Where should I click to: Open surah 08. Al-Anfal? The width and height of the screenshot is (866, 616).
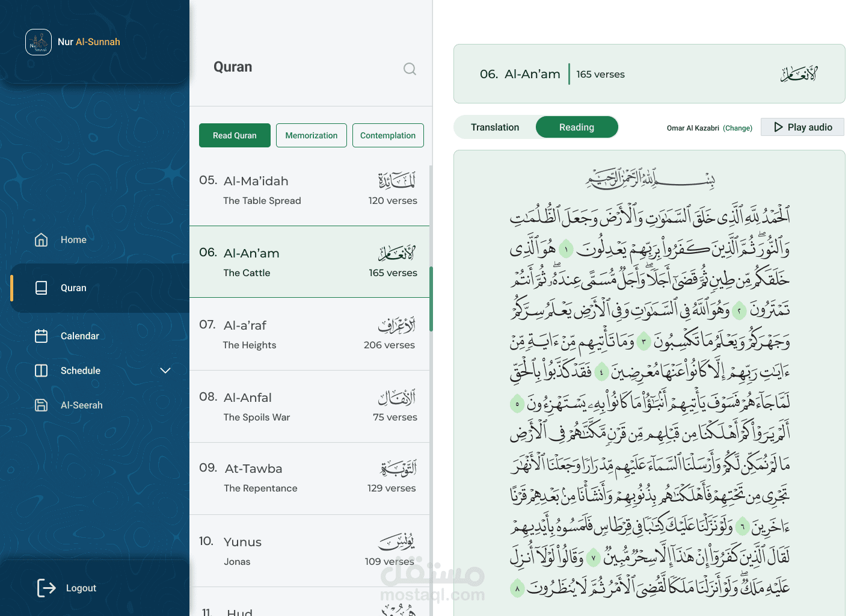pos(310,407)
